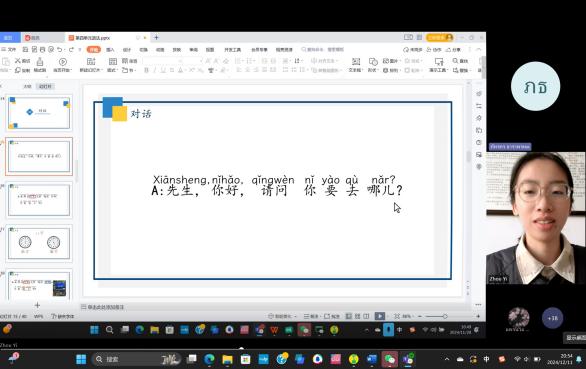Image resolution: width=586 pixels, height=369 pixels.
Task: Click the Undo arrow in quick access toolbar
Action: coord(59,49)
